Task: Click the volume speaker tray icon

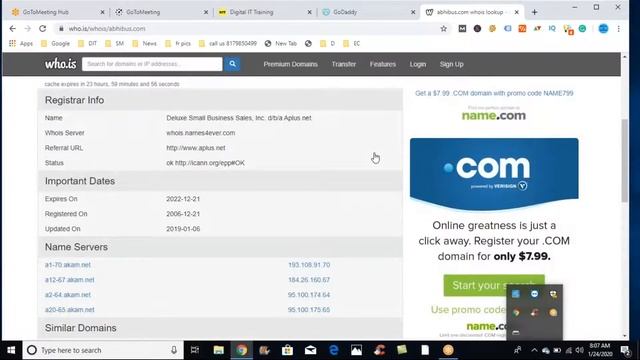Action: tap(580, 350)
